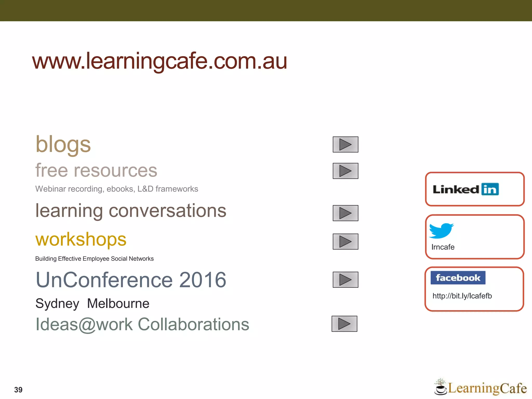Open the LinkedIn logo box

(x=475, y=189)
